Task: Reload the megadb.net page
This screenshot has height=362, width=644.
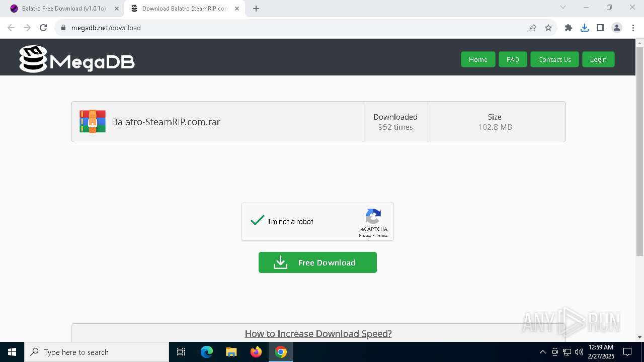Action: tap(43, 28)
